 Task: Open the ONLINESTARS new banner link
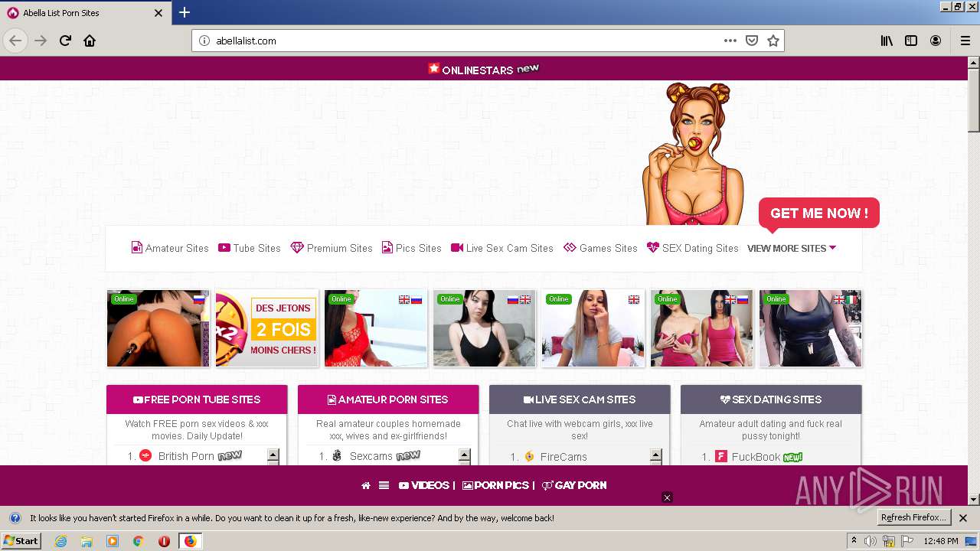click(x=483, y=69)
